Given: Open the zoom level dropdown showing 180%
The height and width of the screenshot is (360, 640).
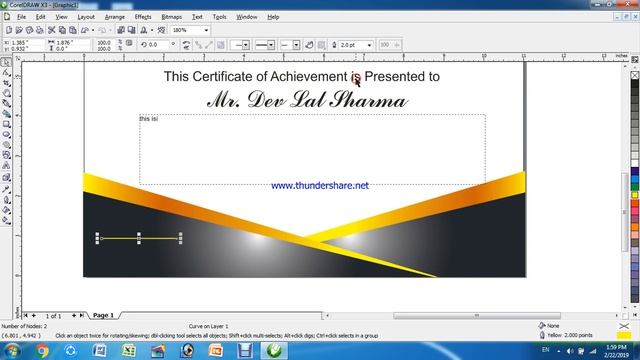Looking at the screenshot, I should click(x=206, y=30).
